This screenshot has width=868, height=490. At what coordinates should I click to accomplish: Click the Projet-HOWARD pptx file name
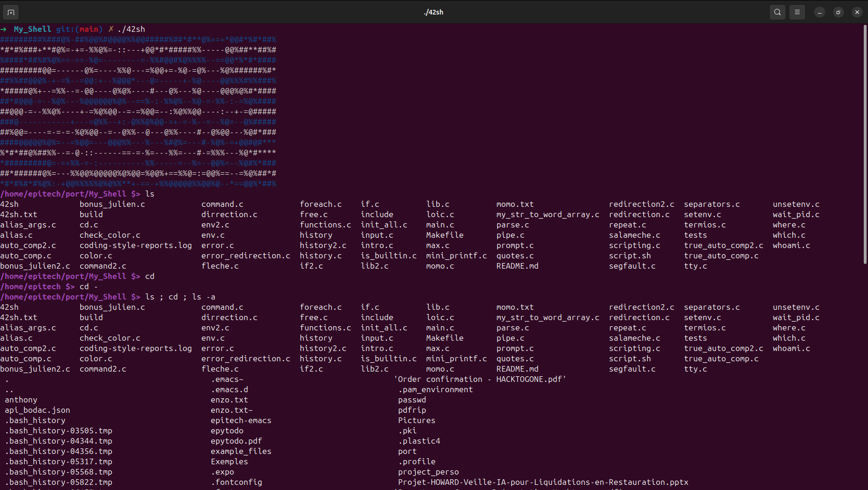point(543,482)
